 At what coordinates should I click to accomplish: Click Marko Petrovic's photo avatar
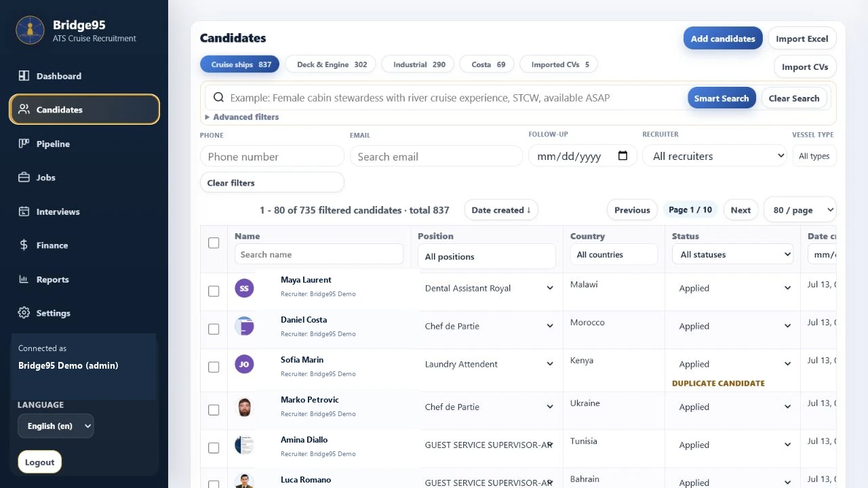[x=244, y=407]
